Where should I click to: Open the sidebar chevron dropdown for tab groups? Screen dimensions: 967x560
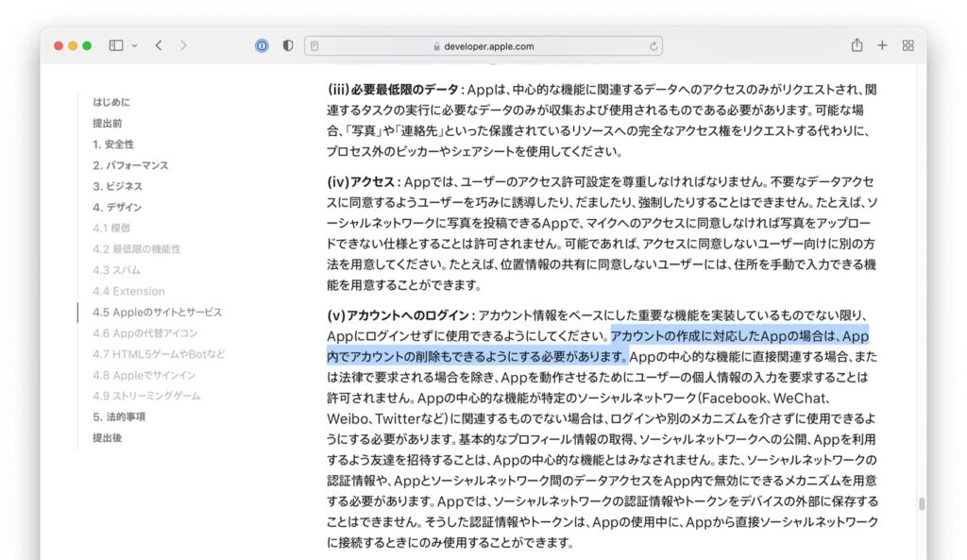click(x=133, y=44)
